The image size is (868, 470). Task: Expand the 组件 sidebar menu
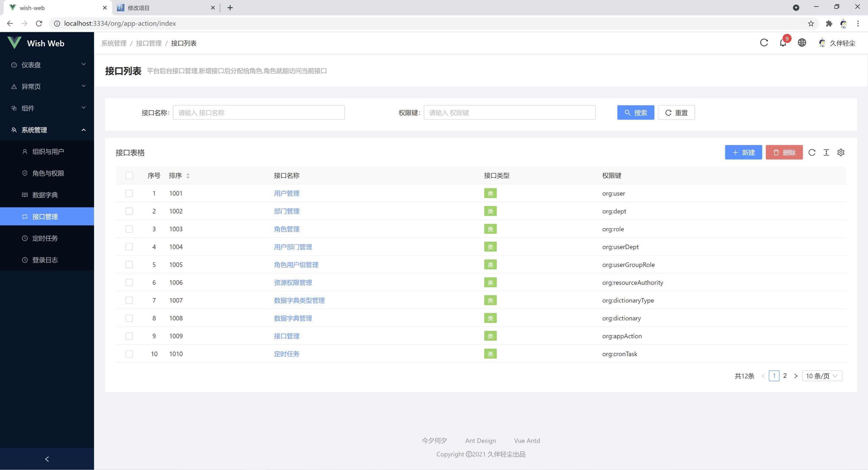(47, 108)
